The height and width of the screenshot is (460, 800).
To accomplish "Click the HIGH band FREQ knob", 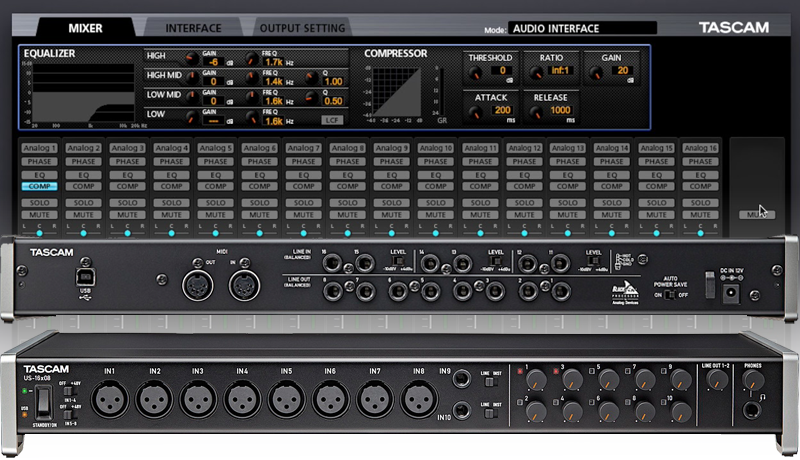I will pyautogui.click(x=252, y=59).
